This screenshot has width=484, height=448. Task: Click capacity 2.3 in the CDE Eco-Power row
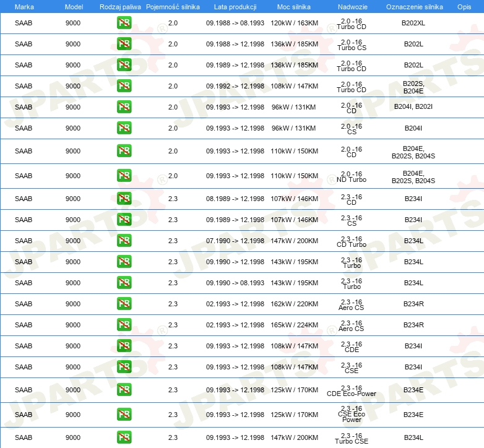[x=173, y=390]
